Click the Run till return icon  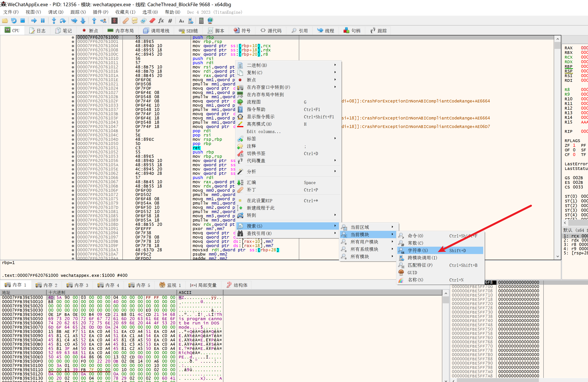94,21
